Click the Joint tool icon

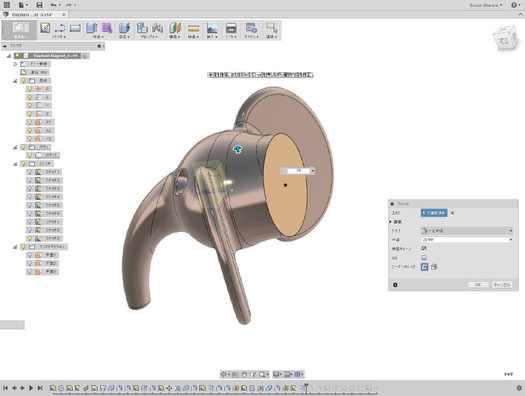pos(157,28)
